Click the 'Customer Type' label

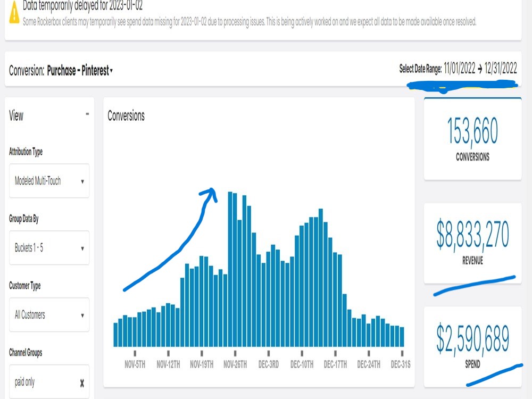pyautogui.click(x=25, y=285)
